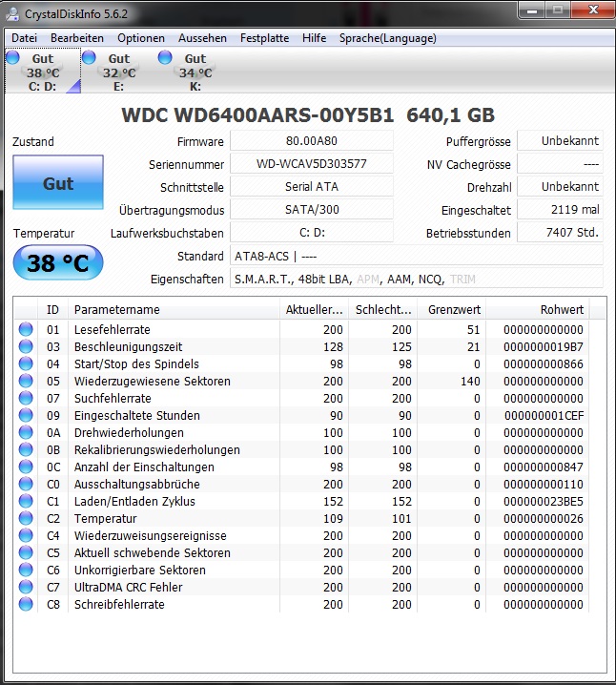Click the status orb for Lesefehlerrate
The image size is (616, 685).
26,329
